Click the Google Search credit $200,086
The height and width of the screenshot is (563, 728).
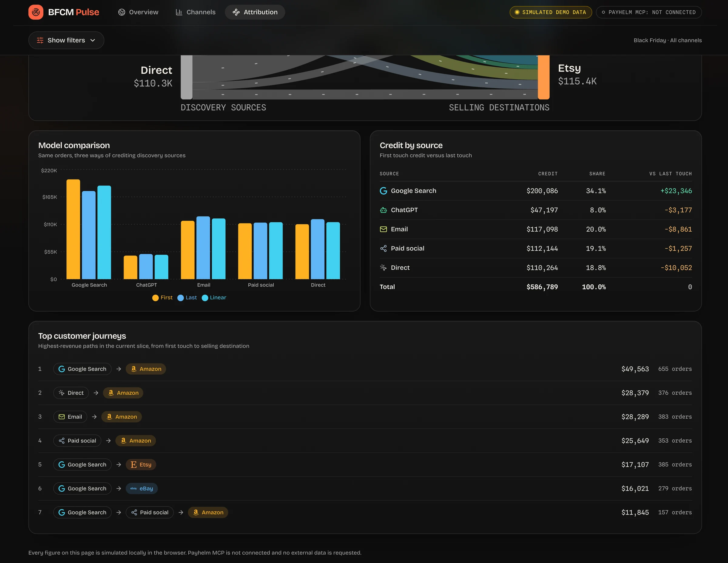click(542, 191)
